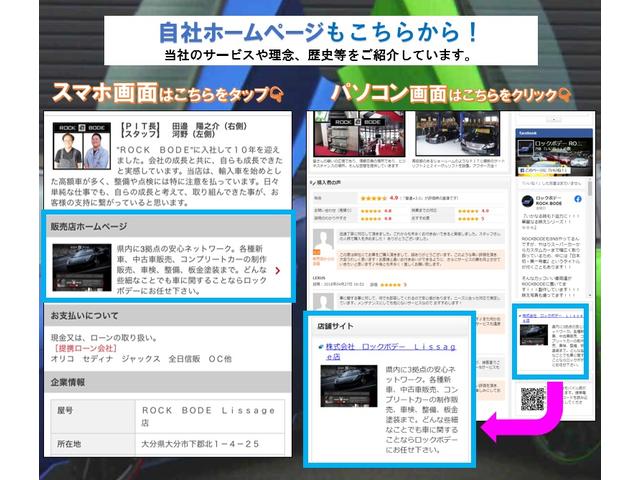
Task: Tap the 販売店ホームページ section header
Action: point(168,227)
